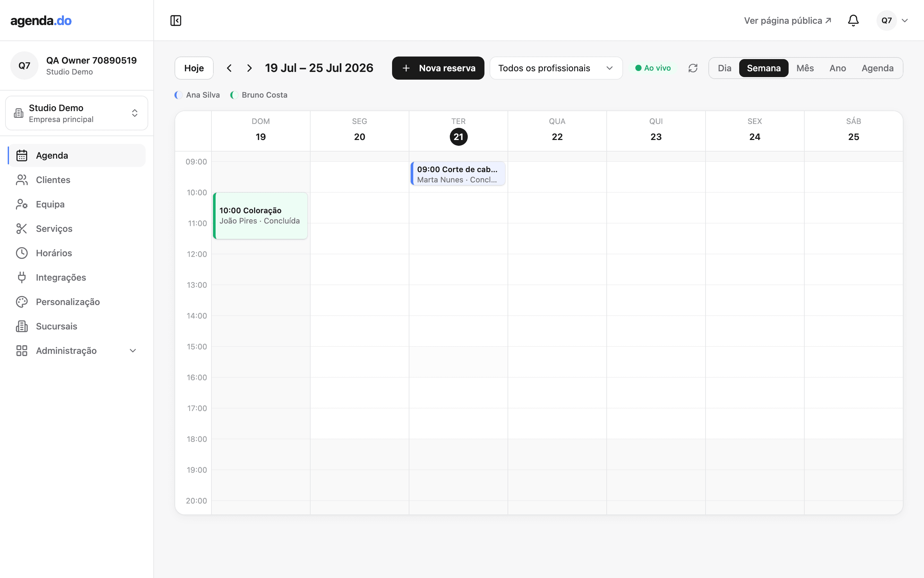Open the 10:00 Coloração booking
This screenshot has width=924, height=578.
(x=261, y=215)
